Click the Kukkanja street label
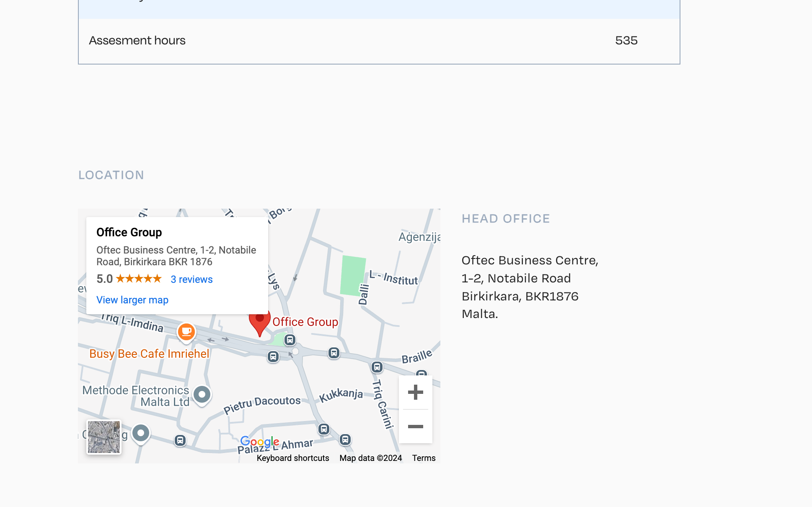 pyautogui.click(x=341, y=395)
